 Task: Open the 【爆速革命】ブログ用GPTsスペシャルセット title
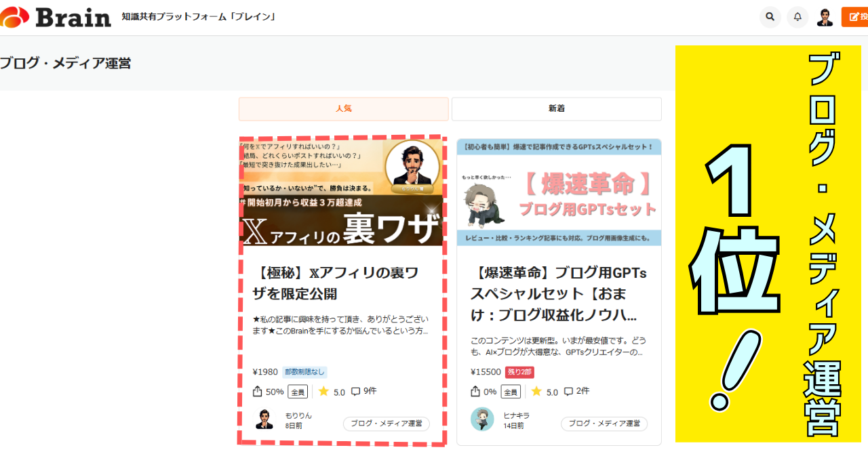point(559,294)
